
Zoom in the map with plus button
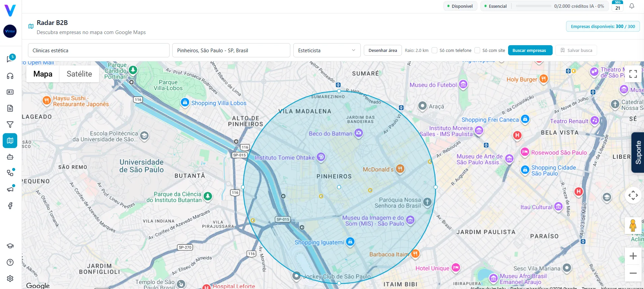click(x=633, y=256)
